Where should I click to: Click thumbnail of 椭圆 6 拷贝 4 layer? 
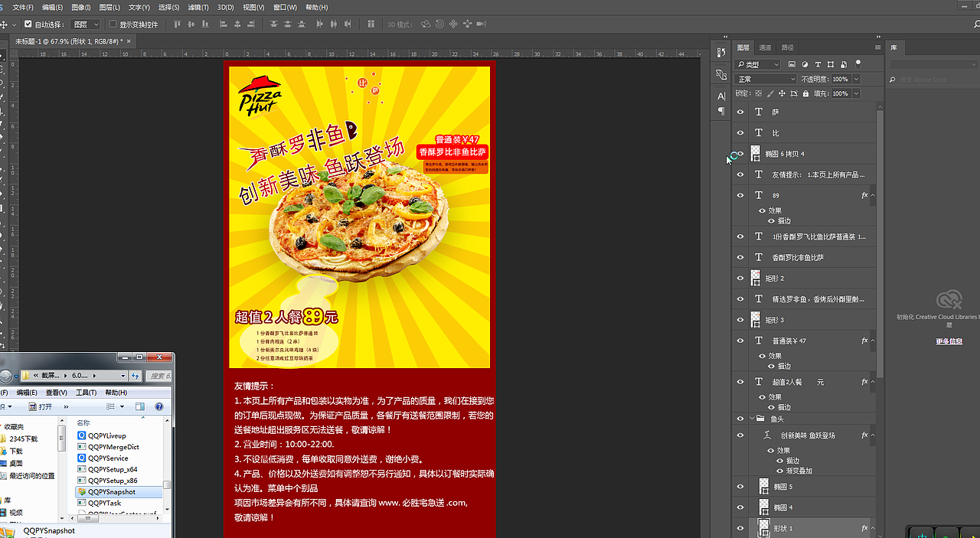pos(756,154)
